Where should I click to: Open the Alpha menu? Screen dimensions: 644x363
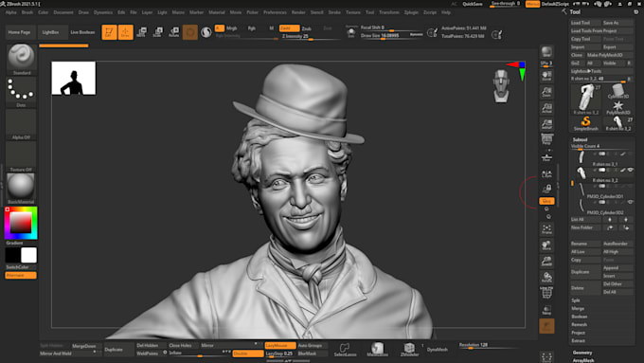pyautogui.click(x=11, y=12)
